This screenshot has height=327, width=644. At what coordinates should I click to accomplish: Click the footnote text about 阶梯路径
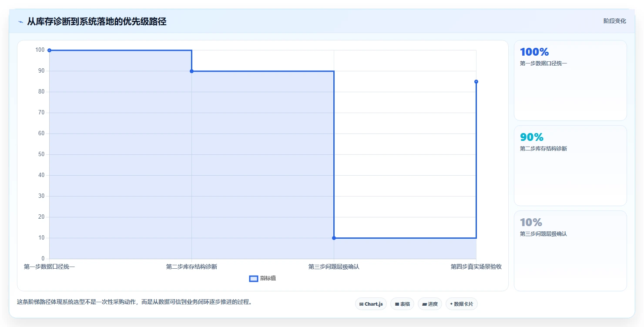(x=134, y=302)
